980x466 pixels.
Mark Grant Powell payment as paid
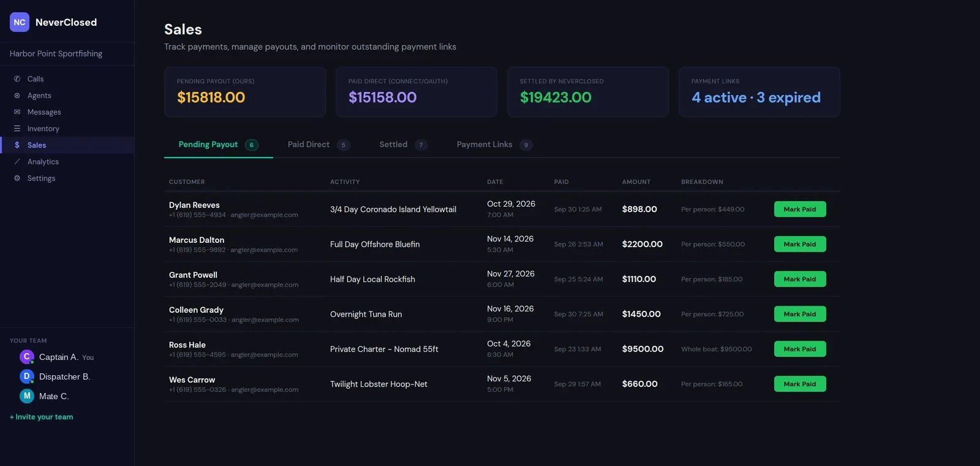point(800,279)
